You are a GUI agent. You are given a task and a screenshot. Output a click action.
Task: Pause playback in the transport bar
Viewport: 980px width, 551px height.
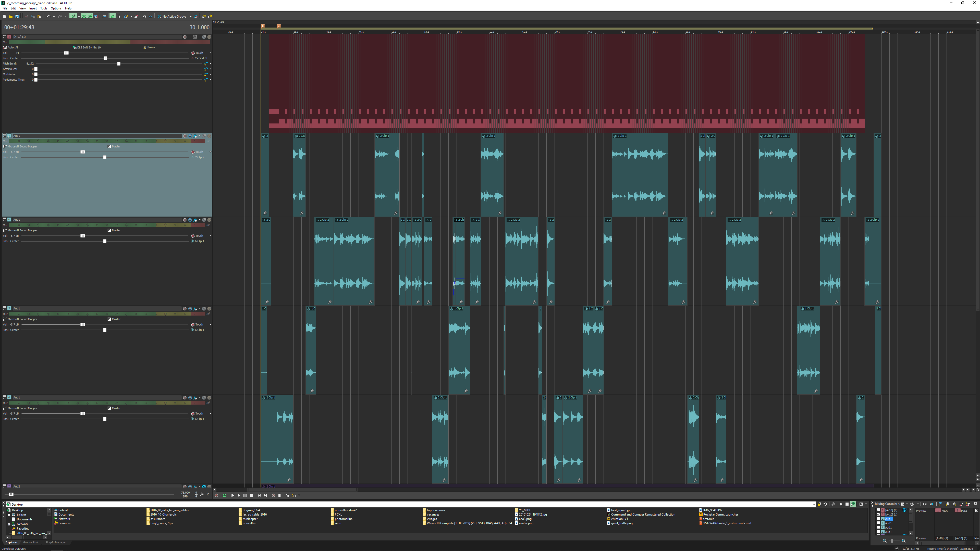[245, 495]
